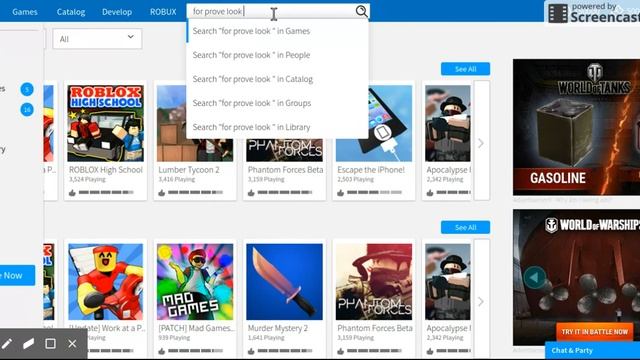Click the blue notification badge showing 5
The height and width of the screenshot is (360, 640).
[x=27, y=89]
